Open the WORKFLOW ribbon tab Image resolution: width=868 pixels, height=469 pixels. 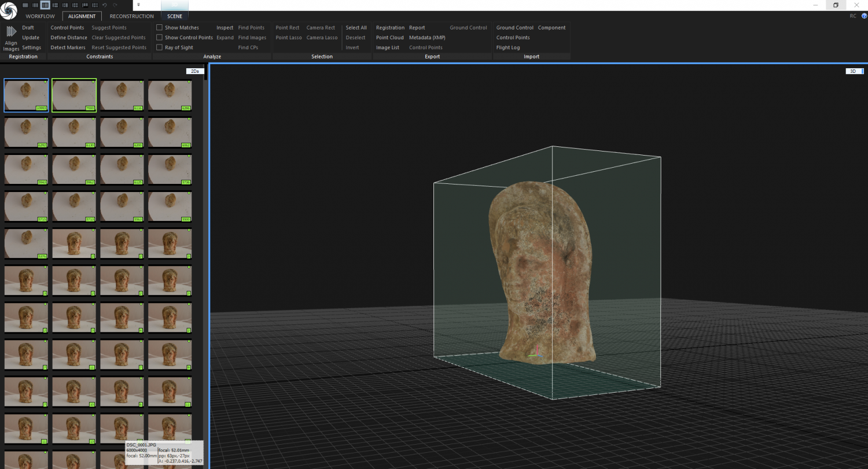click(x=40, y=16)
